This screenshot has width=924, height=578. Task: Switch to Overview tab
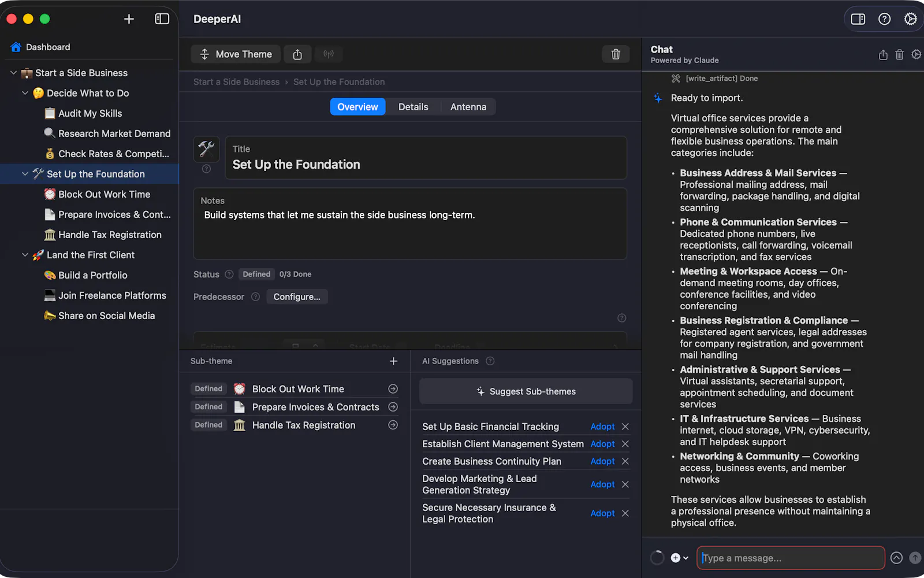[x=357, y=107]
